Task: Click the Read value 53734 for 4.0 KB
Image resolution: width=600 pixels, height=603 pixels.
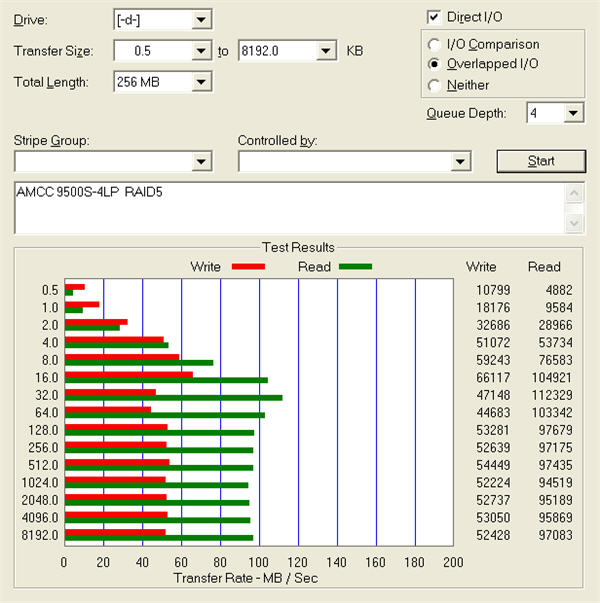Action: click(x=555, y=343)
